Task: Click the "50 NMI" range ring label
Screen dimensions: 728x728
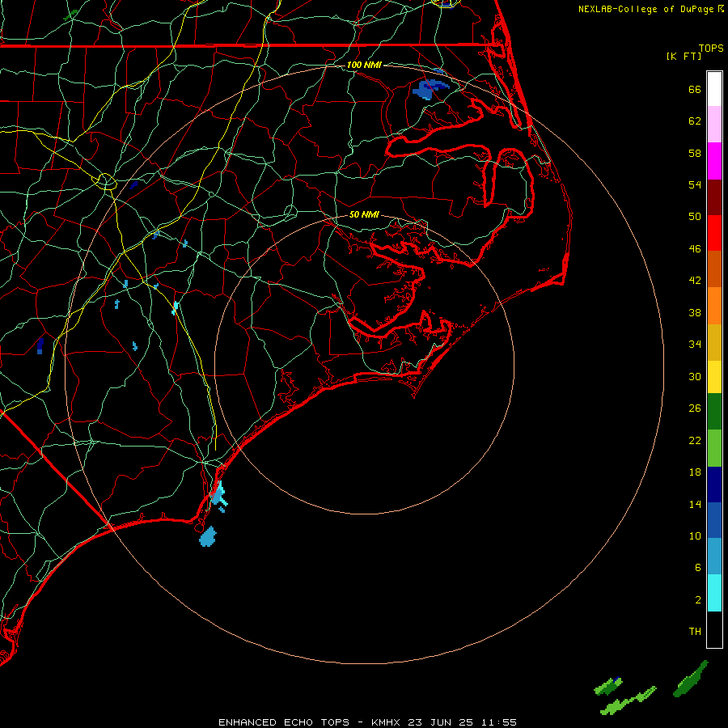Action: click(364, 214)
